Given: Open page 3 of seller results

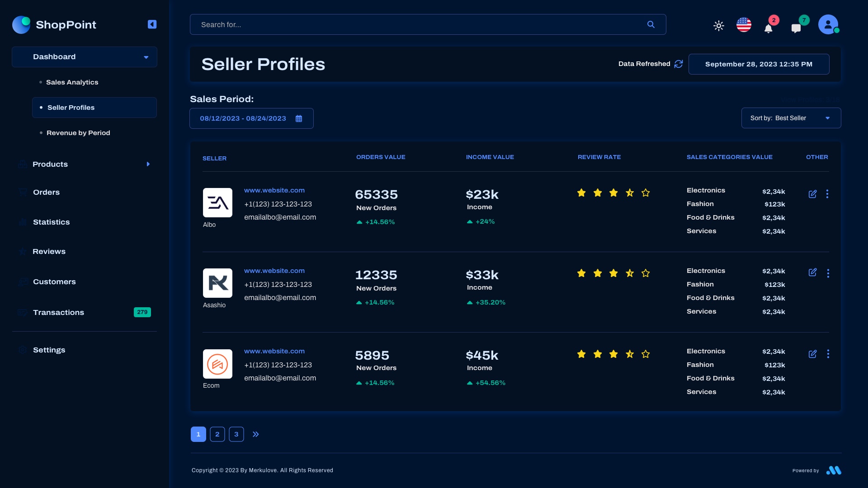Looking at the screenshot, I should 236,434.
